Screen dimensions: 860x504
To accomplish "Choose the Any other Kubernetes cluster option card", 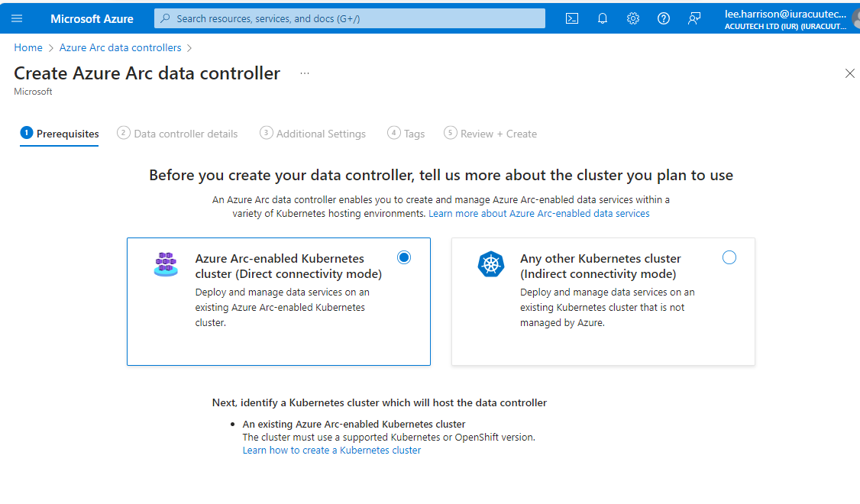I will click(x=603, y=302).
